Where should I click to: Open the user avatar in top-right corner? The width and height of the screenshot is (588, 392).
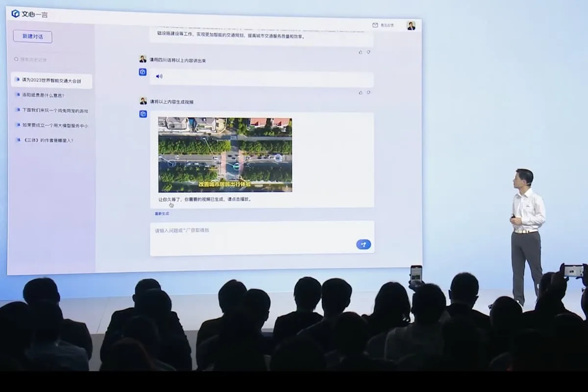point(411,25)
